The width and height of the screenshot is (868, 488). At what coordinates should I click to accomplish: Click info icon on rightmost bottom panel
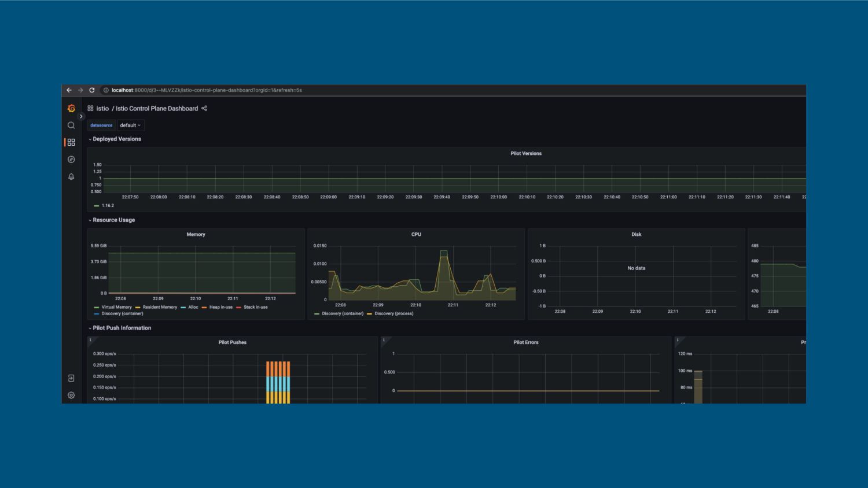678,340
